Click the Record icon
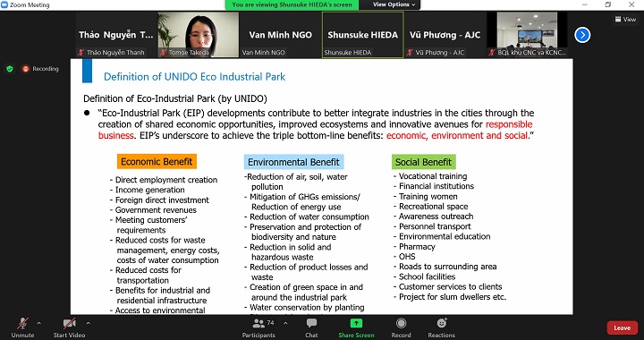Viewport: 644px width, 340px height. (x=402, y=323)
